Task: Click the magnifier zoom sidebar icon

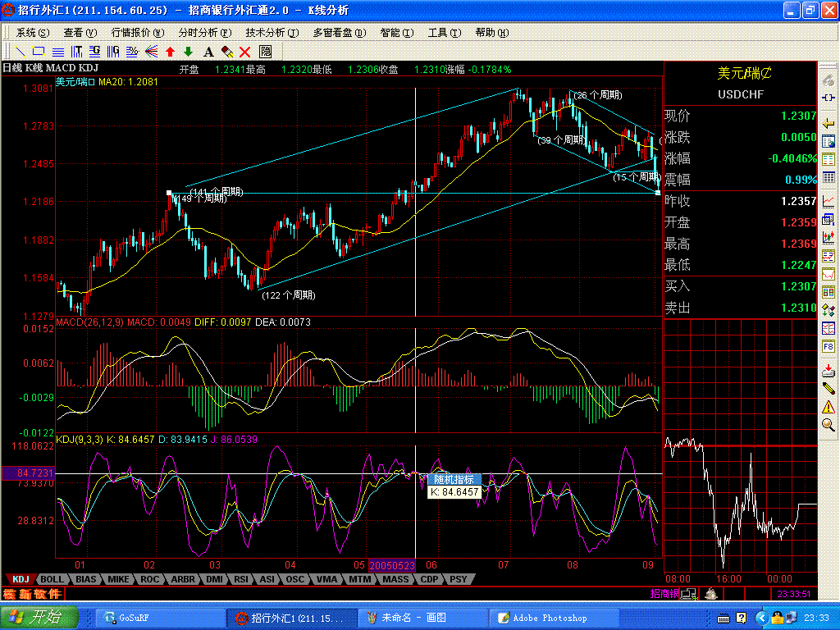Action: (x=829, y=426)
